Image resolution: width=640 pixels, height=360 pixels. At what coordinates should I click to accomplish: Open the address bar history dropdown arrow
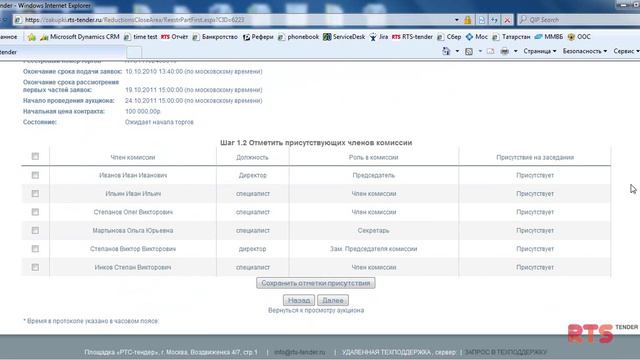click(457, 20)
